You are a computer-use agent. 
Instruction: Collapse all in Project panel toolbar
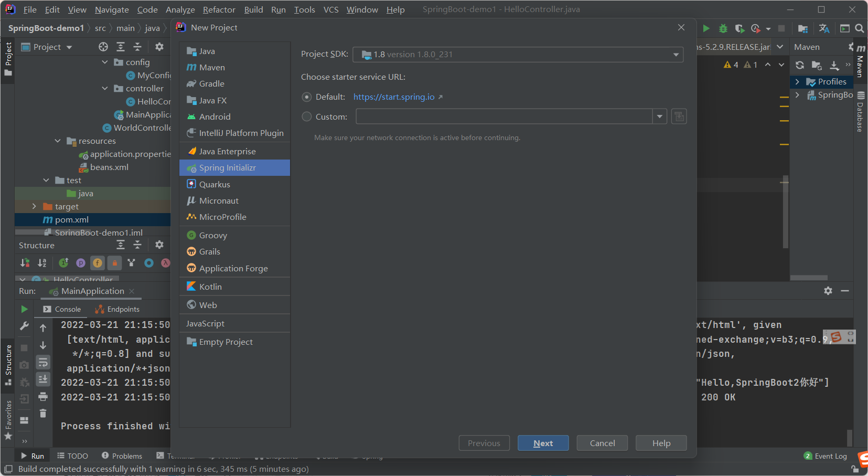(137, 47)
